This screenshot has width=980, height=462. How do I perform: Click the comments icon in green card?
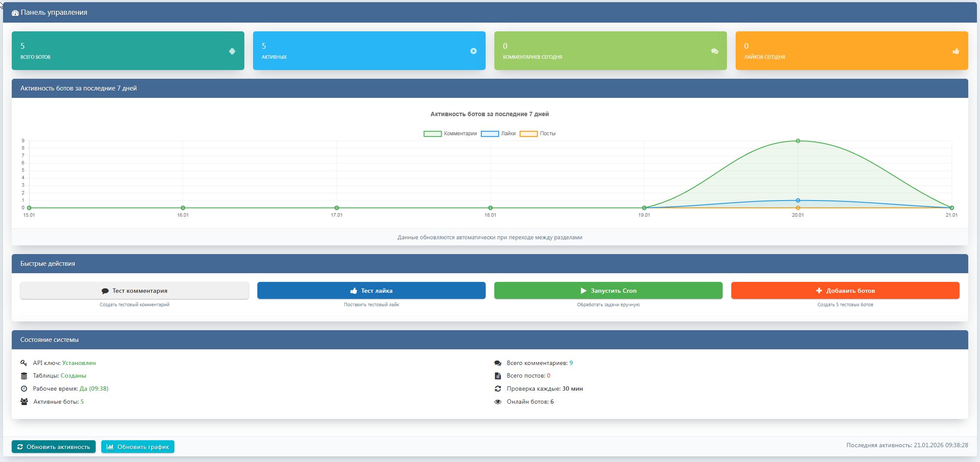click(x=714, y=51)
